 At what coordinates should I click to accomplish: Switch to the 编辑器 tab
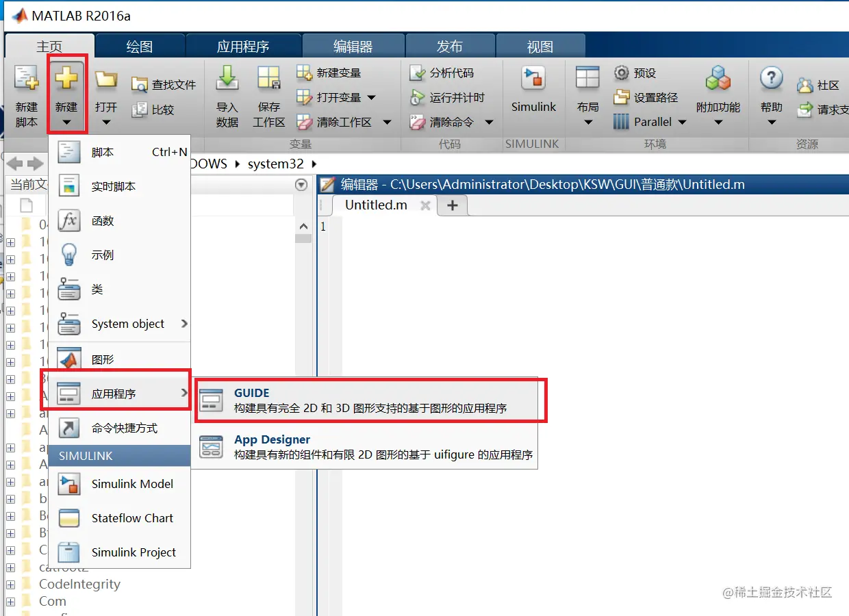tap(353, 47)
